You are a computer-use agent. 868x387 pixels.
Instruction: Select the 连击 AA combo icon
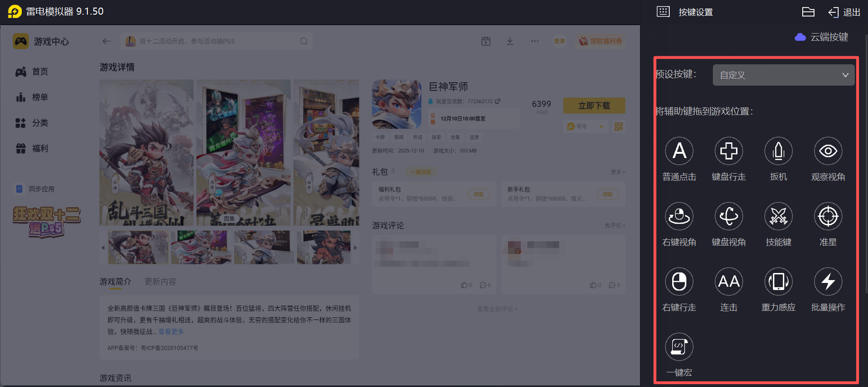point(729,282)
